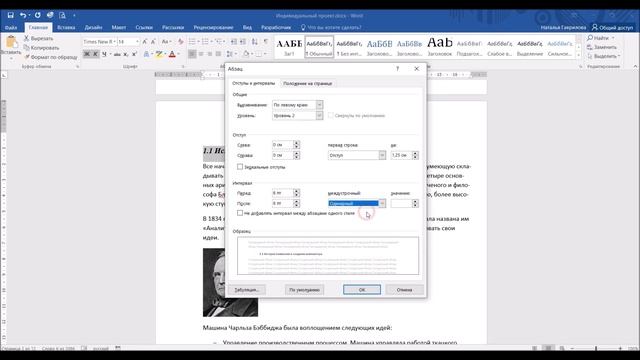Image resolution: width=640 pixels, height=360 pixels.
Task: Switch to Положение на странице tab
Action: click(307, 83)
